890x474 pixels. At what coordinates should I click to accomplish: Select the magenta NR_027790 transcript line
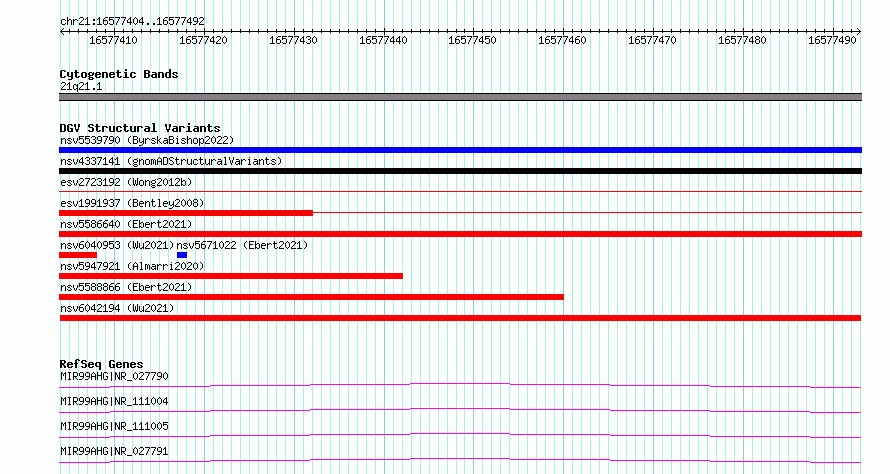tap(460, 385)
